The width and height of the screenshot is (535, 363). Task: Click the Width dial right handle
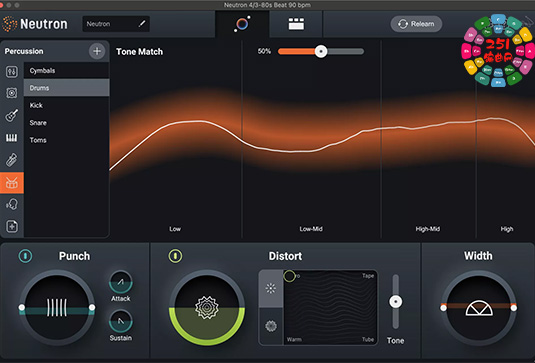click(514, 308)
